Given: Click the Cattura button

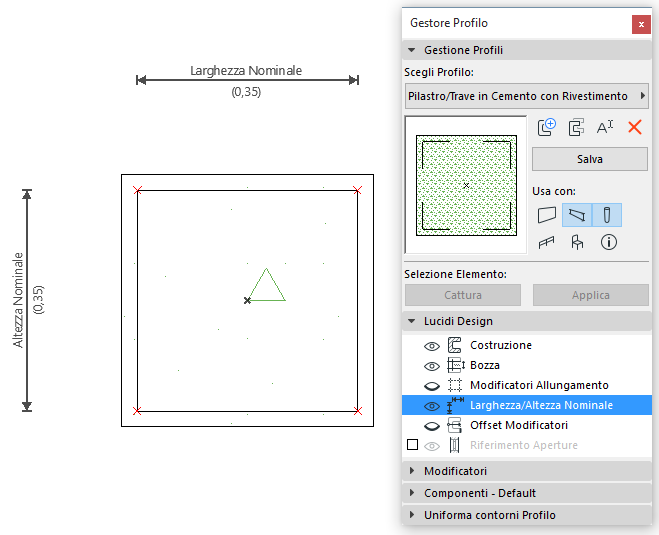Looking at the screenshot, I should click(463, 295).
